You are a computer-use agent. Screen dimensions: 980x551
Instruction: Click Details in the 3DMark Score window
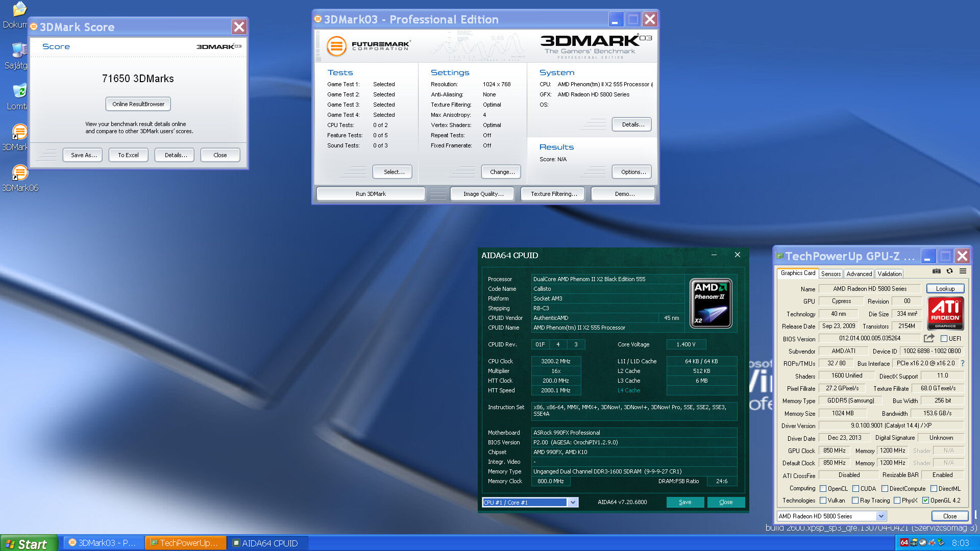pyautogui.click(x=176, y=155)
